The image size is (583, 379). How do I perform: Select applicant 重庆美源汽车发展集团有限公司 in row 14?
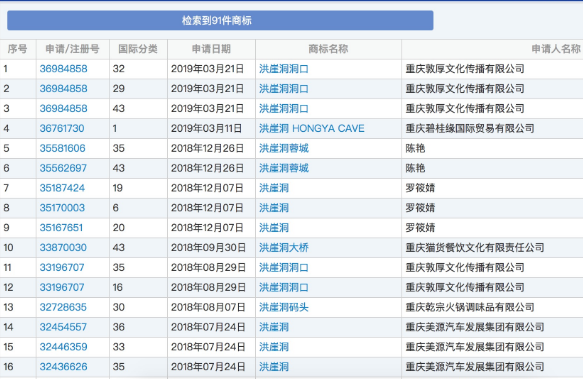[475, 327]
